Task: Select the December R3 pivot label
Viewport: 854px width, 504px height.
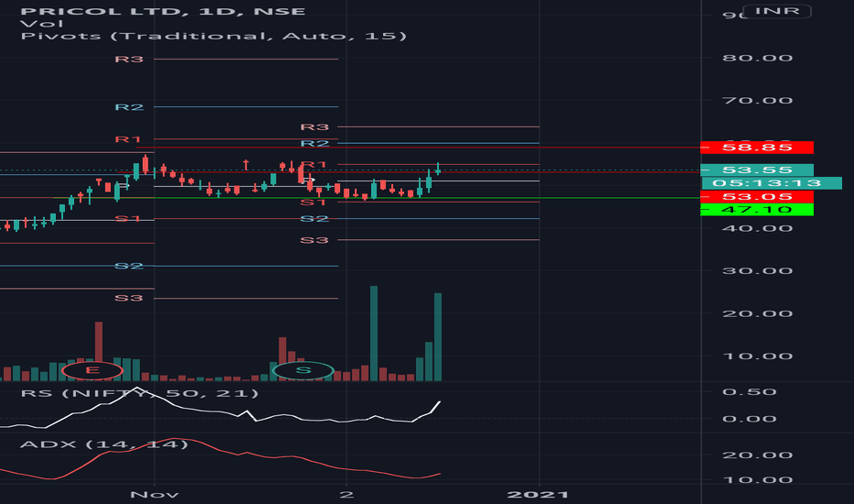Action: (x=315, y=127)
